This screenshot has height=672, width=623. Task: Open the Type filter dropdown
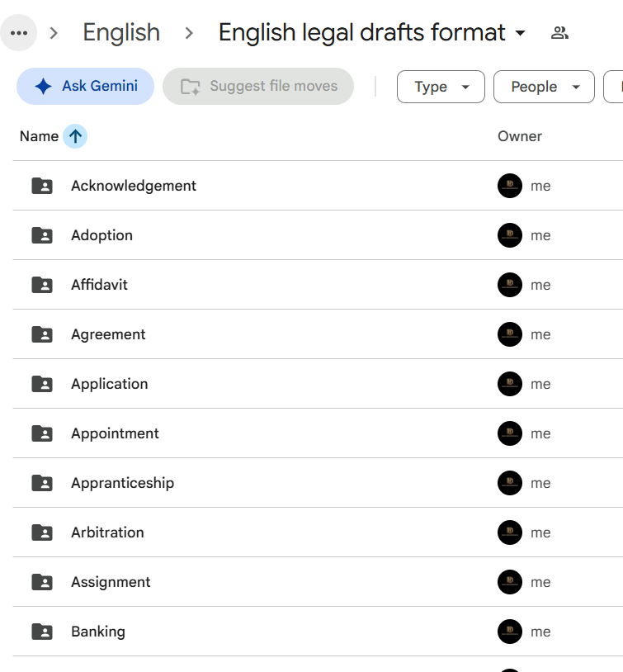[441, 87]
